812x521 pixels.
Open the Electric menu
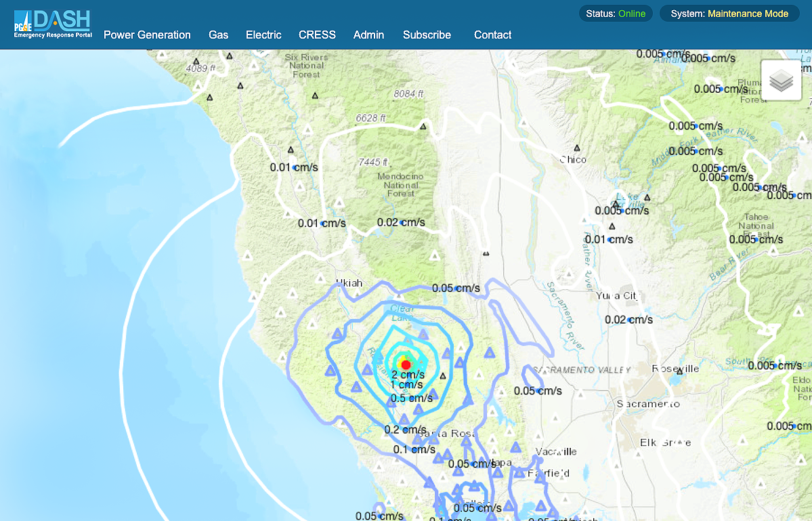[x=263, y=35]
